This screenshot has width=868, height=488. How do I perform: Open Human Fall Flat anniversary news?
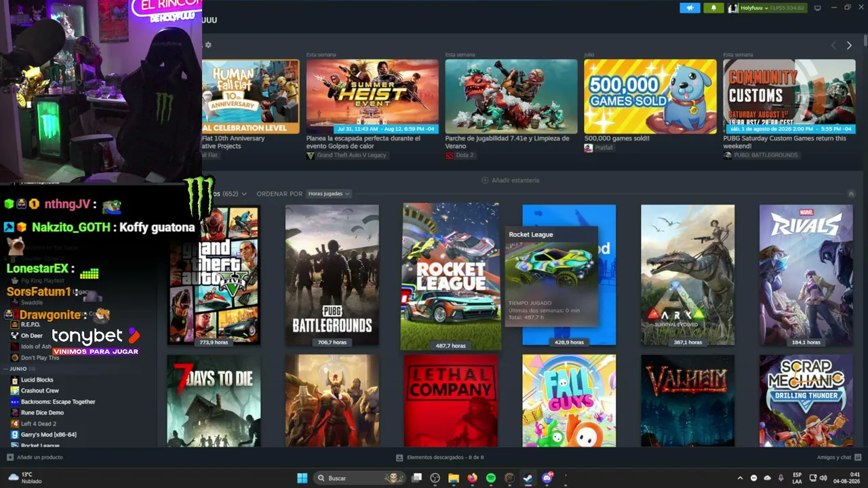click(250, 96)
